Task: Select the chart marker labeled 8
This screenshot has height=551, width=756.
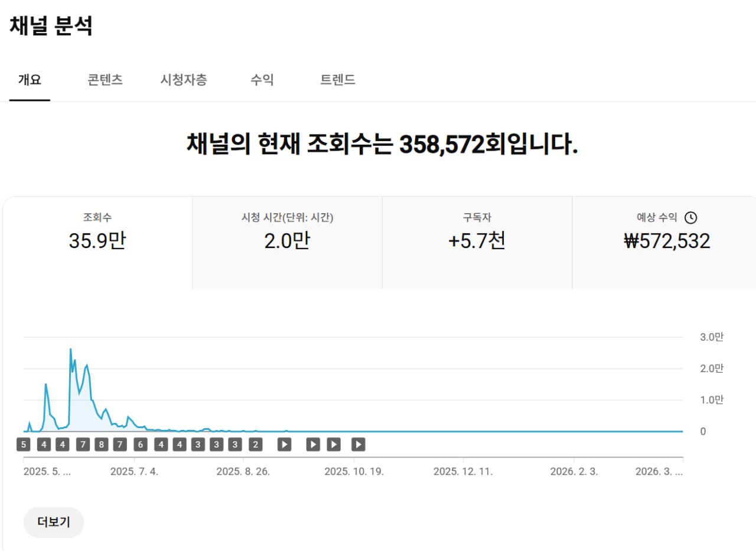Action: tap(102, 445)
